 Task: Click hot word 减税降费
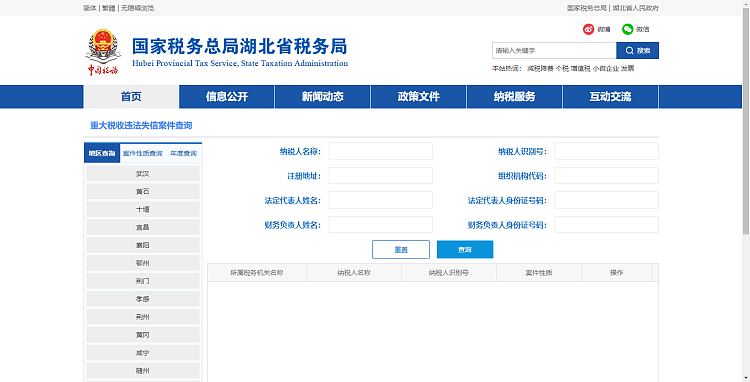point(540,68)
